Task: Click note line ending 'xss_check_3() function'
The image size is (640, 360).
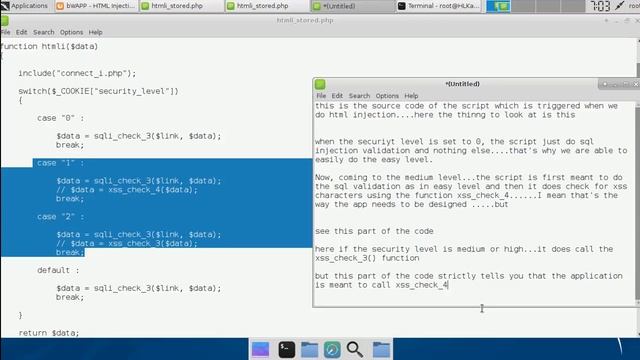Action: 367,258
